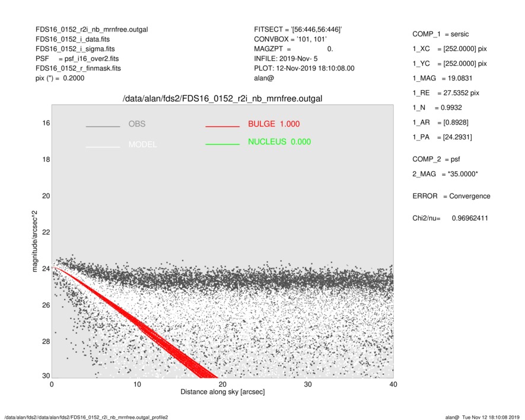Click the 1_AR = [0.8928] value
This screenshot has height=420, width=525.
[x=440, y=123]
